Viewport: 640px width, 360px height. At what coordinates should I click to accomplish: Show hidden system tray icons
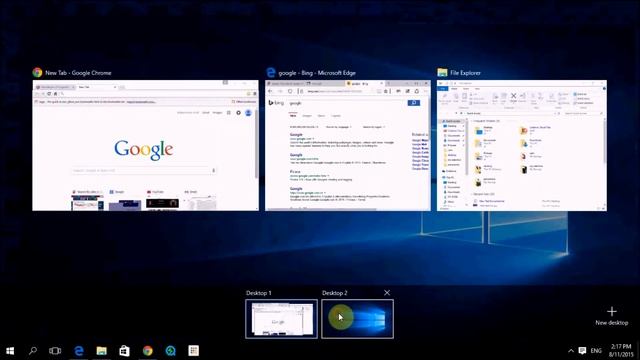pyautogui.click(x=571, y=351)
